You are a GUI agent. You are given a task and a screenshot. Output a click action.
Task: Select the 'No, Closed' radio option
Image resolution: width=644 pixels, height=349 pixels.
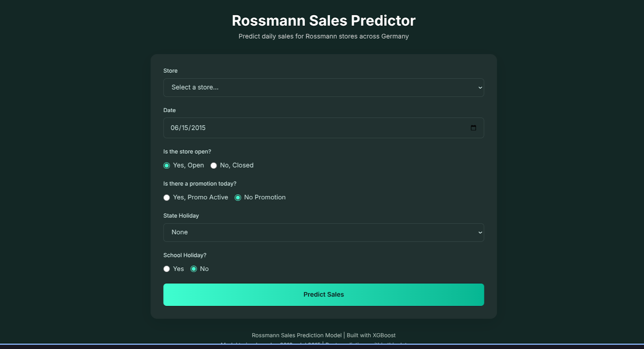pyautogui.click(x=214, y=166)
